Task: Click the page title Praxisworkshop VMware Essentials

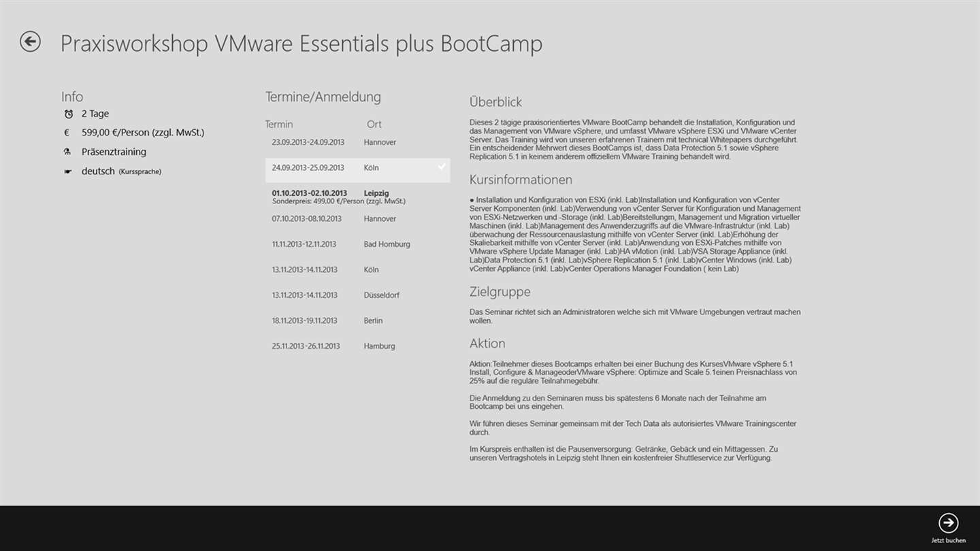Action: (301, 44)
